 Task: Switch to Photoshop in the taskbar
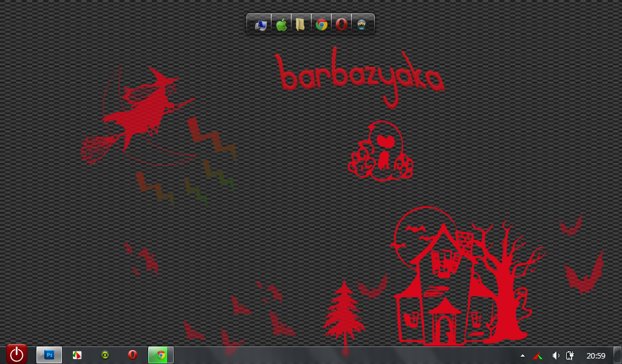coord(49,355)
